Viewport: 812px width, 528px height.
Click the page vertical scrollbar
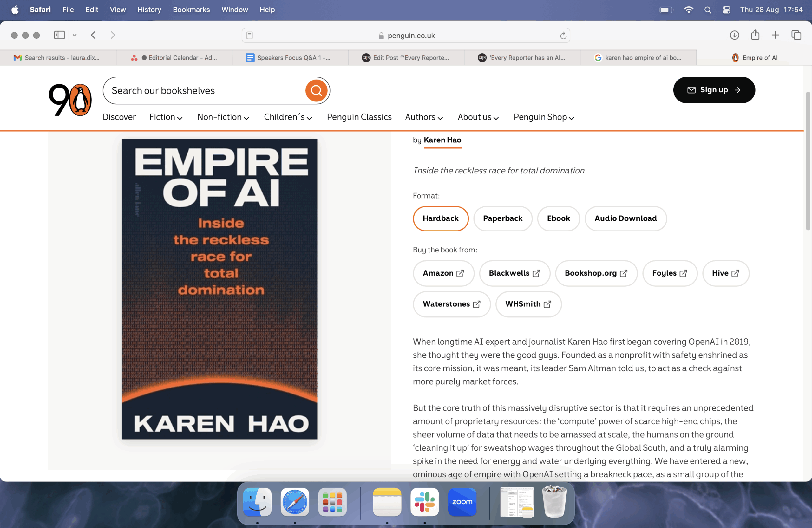tap(808, 160)
